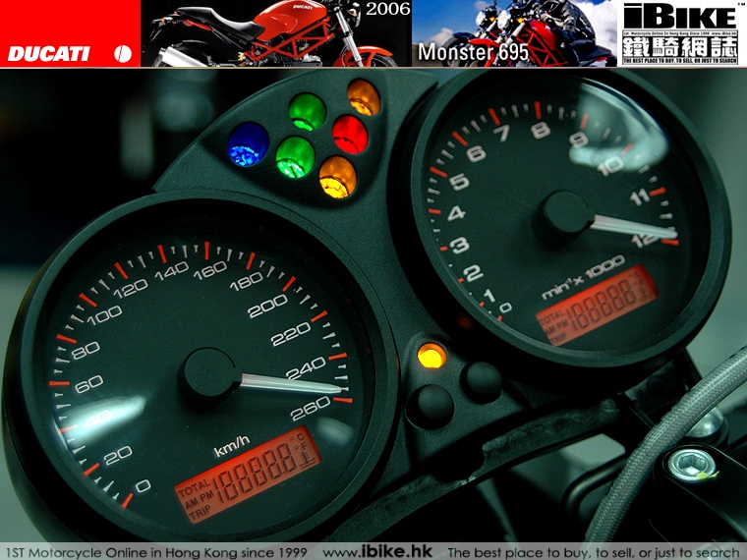Click the '4' mark on the tachometer
The height and width of the screenshot is (560, 747).
pos(456,213)
